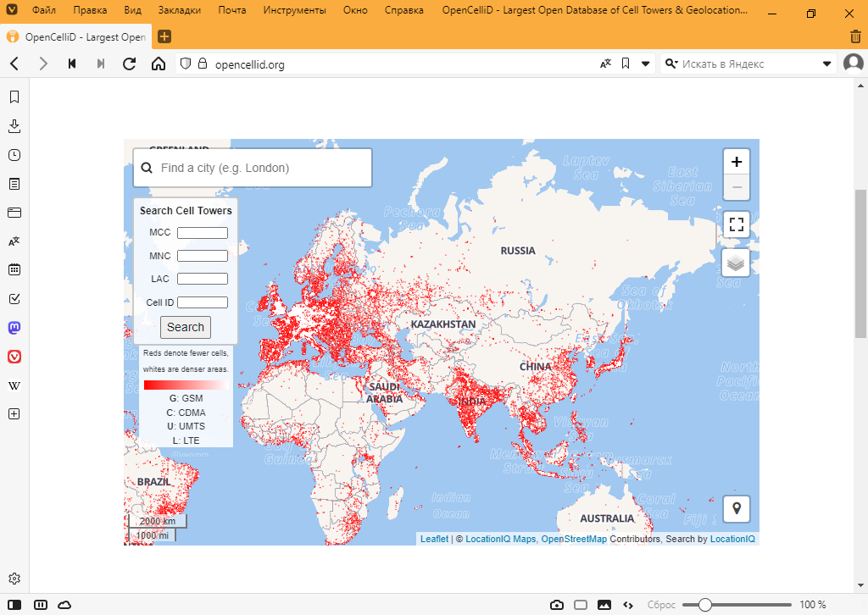Open the Wikipedia web panel
Viewport: 868px width, 615px height.
click(14, 385)
